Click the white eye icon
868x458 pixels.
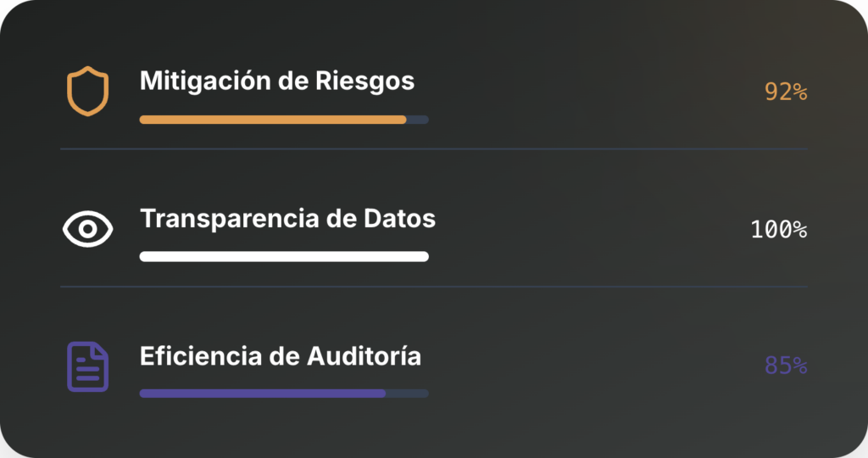(x=87, y=230)
